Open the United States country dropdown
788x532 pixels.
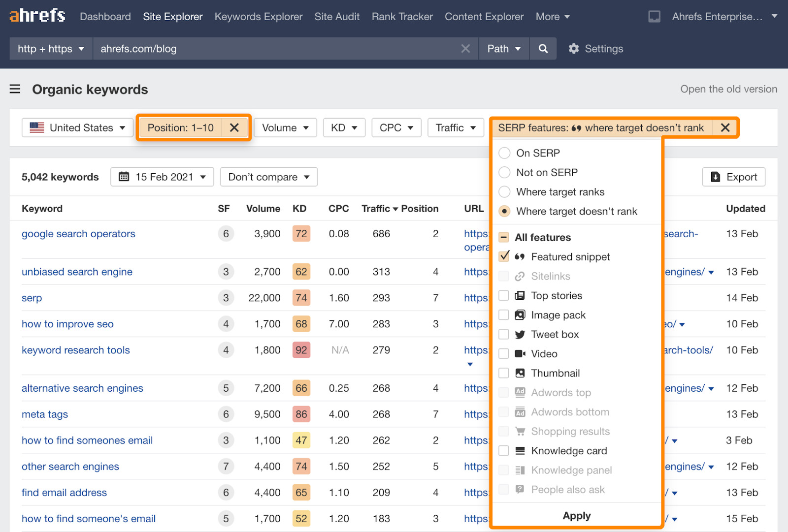77,128
